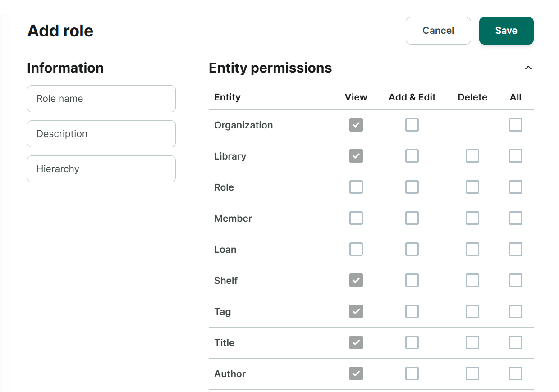
Task: Uncheck View permission for Organization
Action: point(356,125)
